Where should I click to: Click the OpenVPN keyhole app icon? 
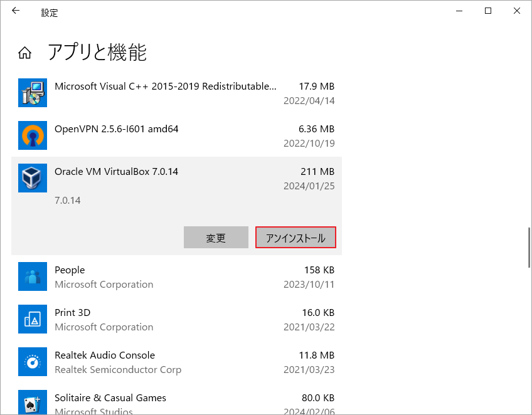click(33, 135)
